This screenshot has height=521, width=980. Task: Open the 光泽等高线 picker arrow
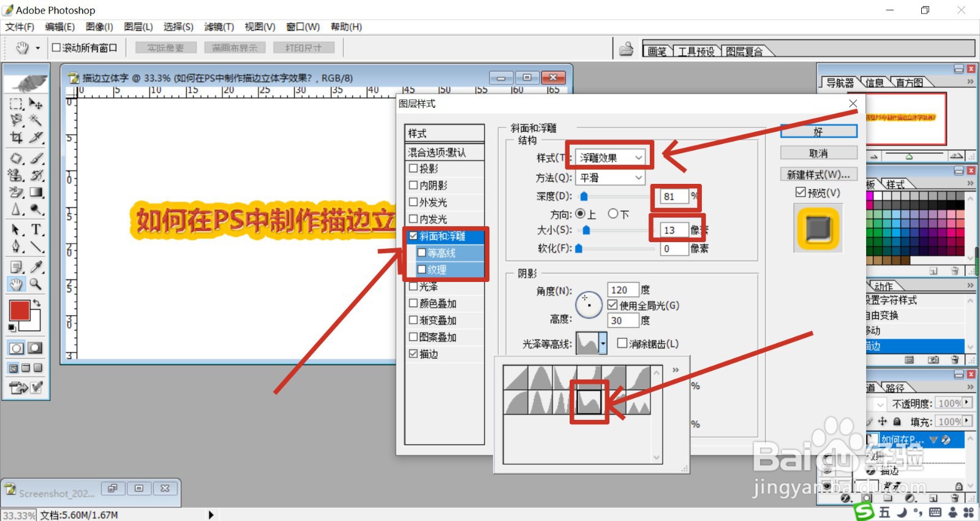click(603, 344)
